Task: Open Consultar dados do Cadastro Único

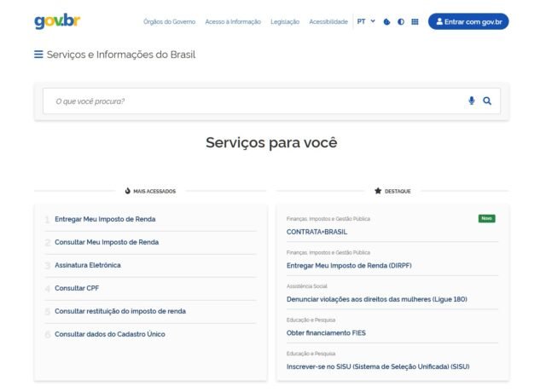Action: tap(110, 334)
